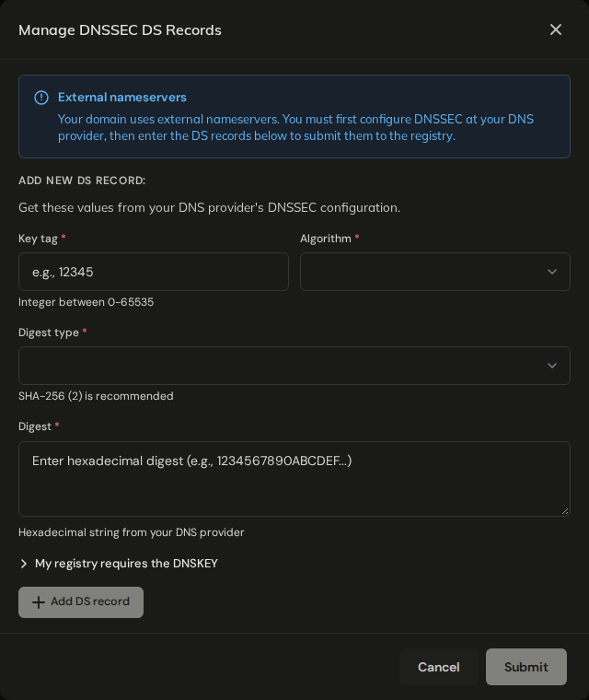This screenshot has height=700, width=589.
Task: Click the External nameservers heading
Action: coord(122,98)
